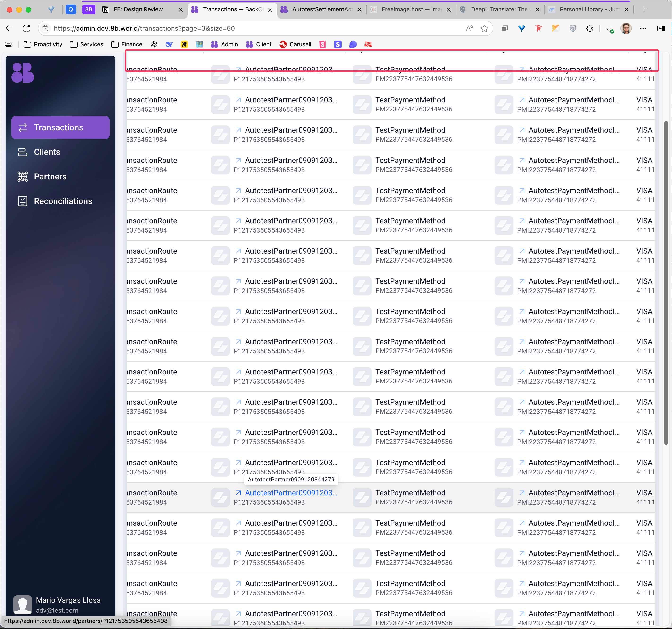Open the Transactions section in sidebar
Screen dimensions: 672x629
click(x=60, y=127)
